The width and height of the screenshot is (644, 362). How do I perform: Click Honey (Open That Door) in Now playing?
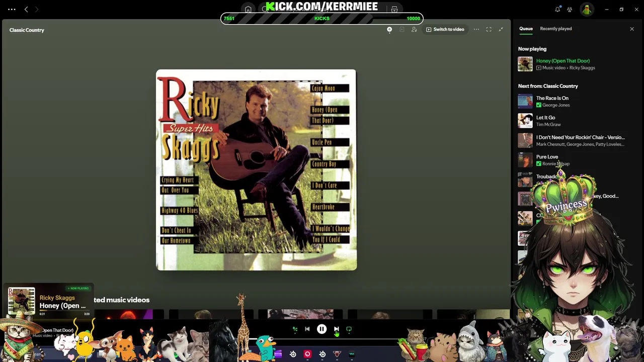(x=563, y=61)
